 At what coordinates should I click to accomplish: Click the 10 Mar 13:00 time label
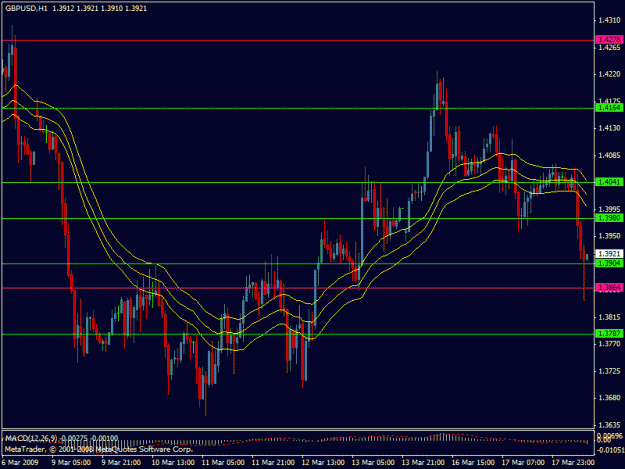173,462
